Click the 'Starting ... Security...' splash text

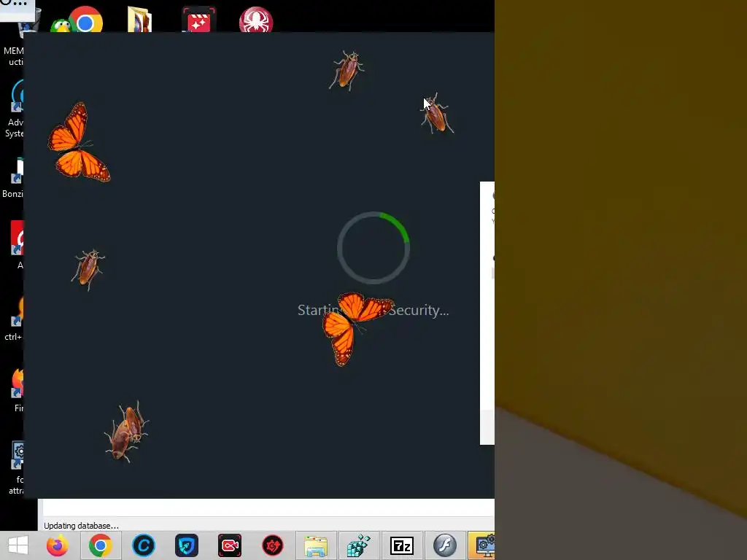click(373, 310)
